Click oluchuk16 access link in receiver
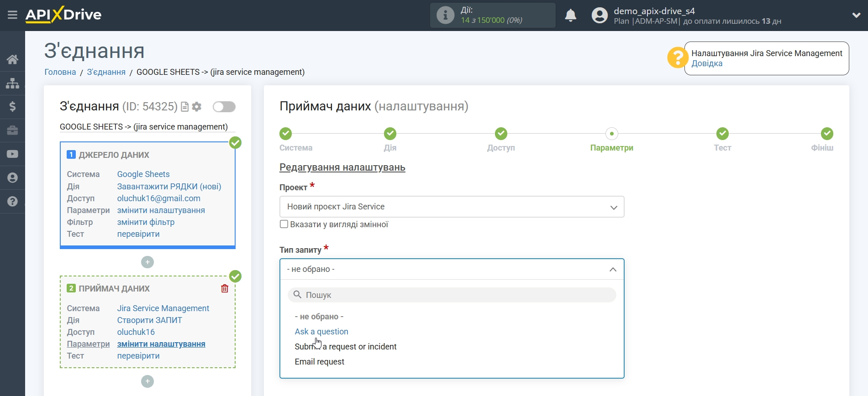The height and width of the screenshot is (396, 868). coord(136,332)
